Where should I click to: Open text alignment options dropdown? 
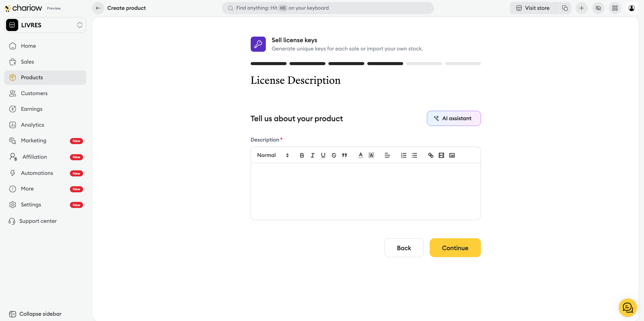coord(387,155)
